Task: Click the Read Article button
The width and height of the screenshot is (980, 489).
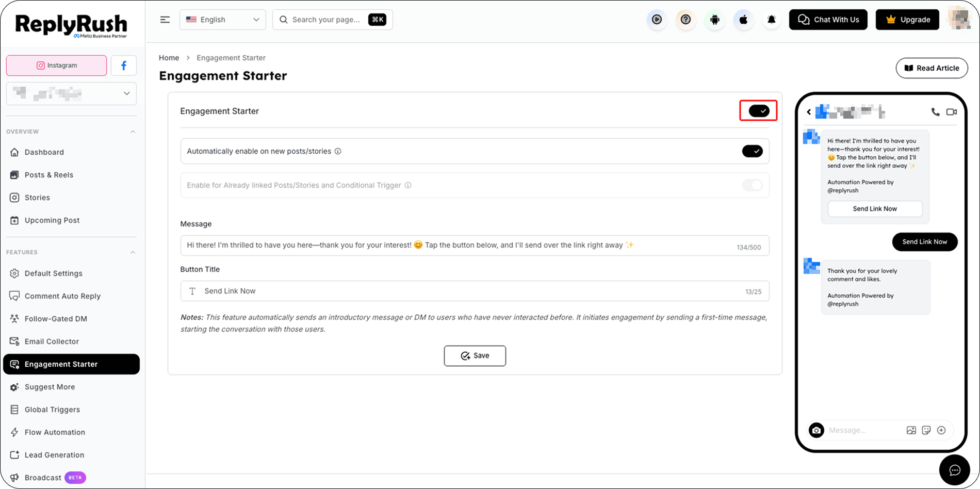Action: click(932, 68)
